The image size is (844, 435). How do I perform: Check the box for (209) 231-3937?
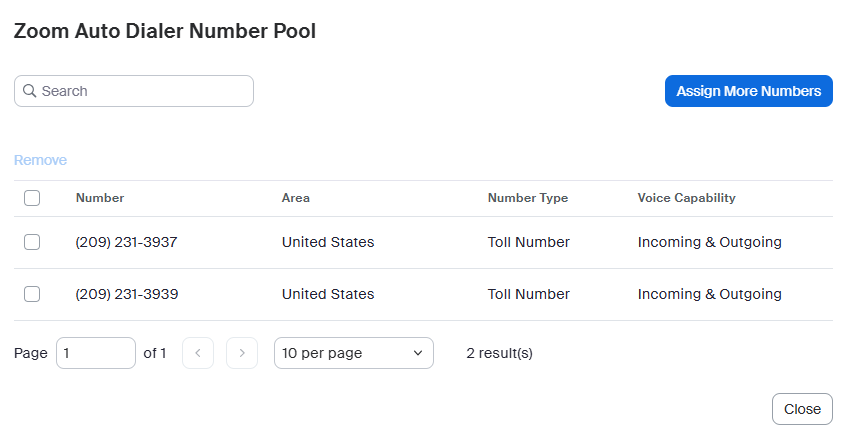click(32, 242)
